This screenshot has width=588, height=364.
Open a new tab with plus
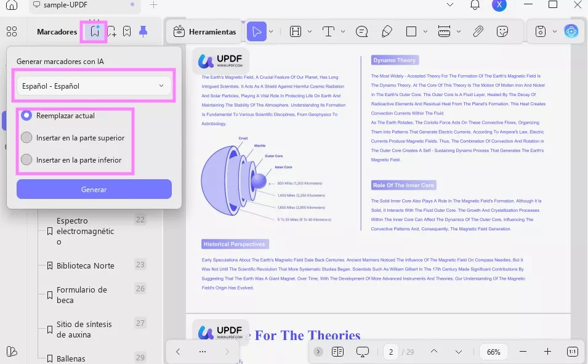[153, 5]
